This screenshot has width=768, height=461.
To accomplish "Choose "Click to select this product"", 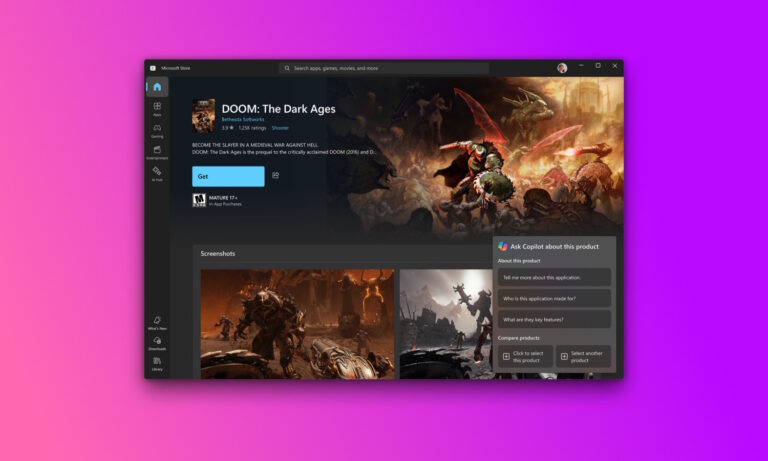I will pyautogui.click(x=525, y=356).
